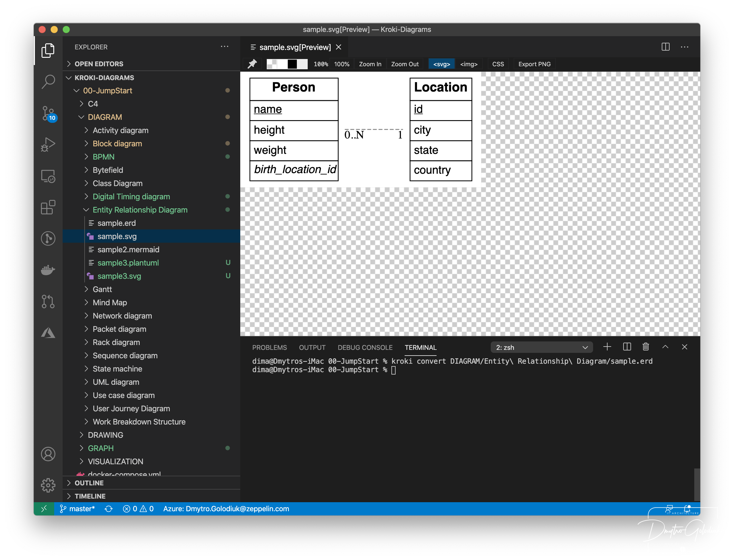The image size is (734, 560).
Task: Select black background swatch in preview toolbar
Action: (x=292, y=64)
